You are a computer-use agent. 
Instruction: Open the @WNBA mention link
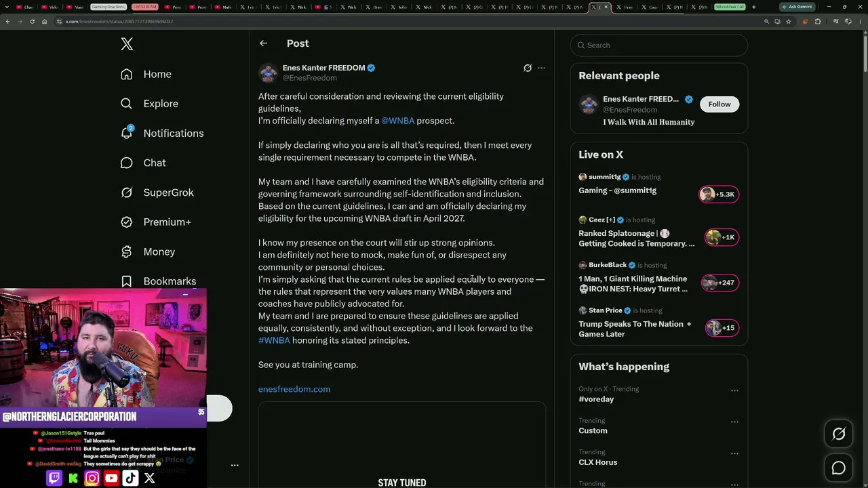[x=397, y=121]
